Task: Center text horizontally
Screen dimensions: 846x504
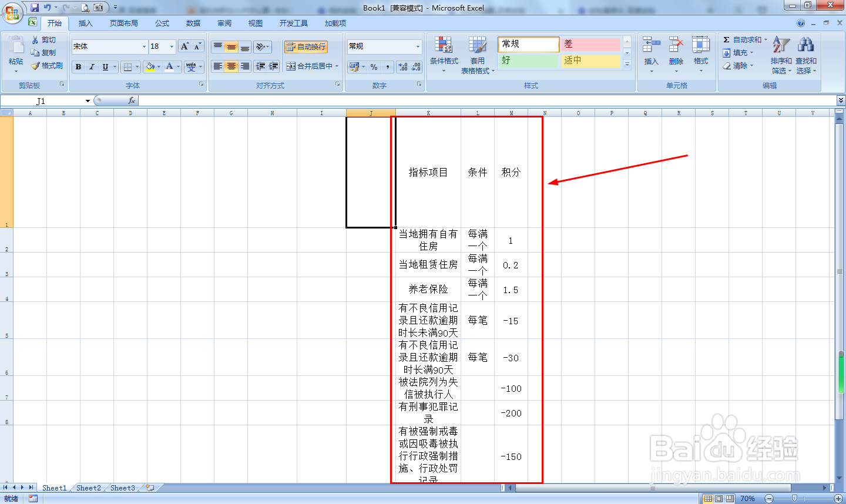Action: (231, 66)
